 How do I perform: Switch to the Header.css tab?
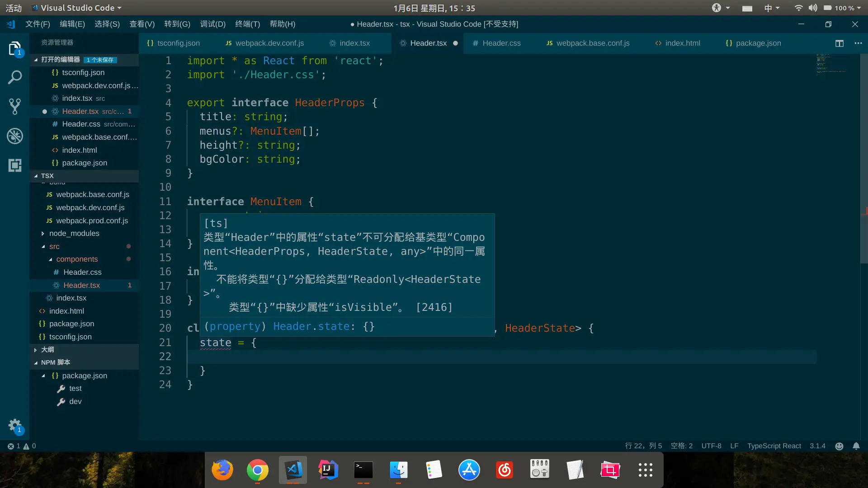click(501, 43)
